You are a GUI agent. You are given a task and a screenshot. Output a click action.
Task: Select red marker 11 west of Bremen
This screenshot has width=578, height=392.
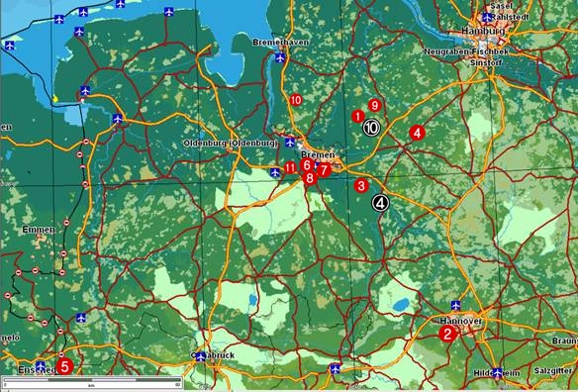pos(290,168)
